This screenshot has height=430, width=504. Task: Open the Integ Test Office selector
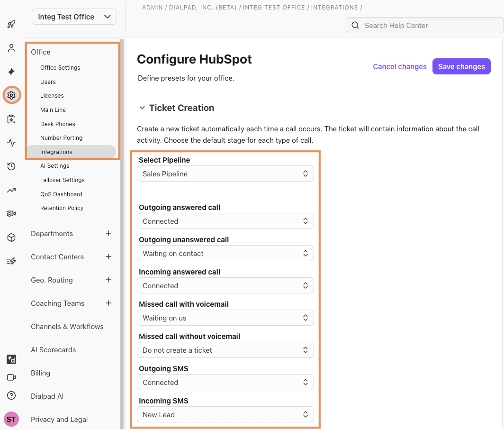(74, 17)
